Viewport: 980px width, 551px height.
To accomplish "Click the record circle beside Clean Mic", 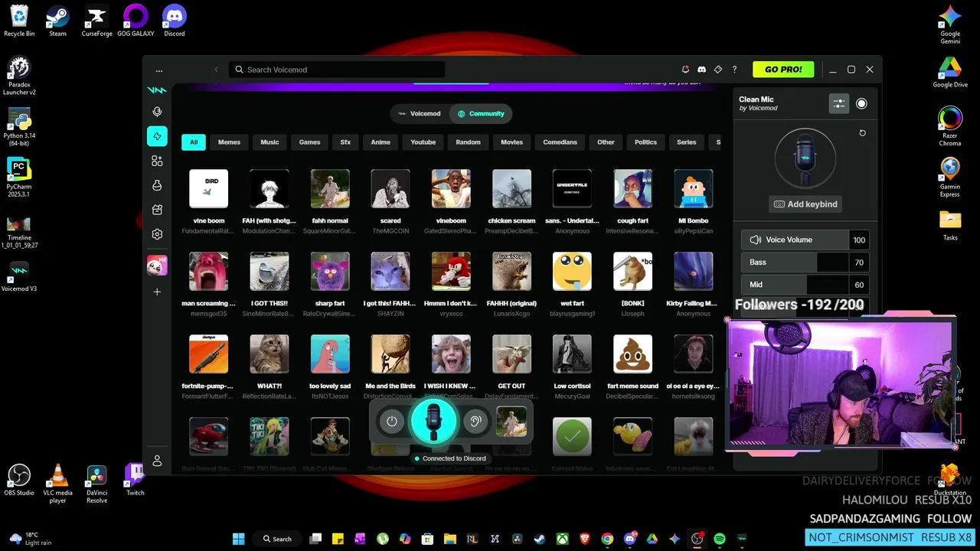I will point(861,104).
